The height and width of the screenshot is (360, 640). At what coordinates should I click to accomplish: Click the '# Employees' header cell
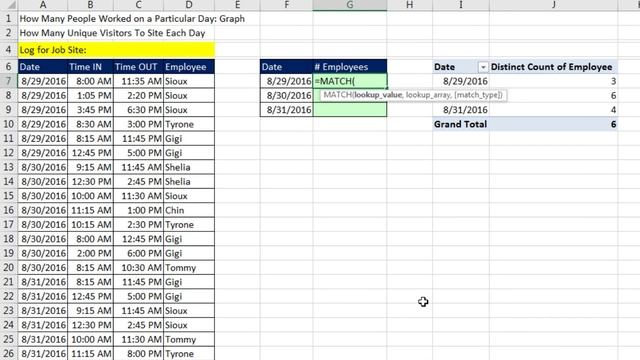[350, 67]
